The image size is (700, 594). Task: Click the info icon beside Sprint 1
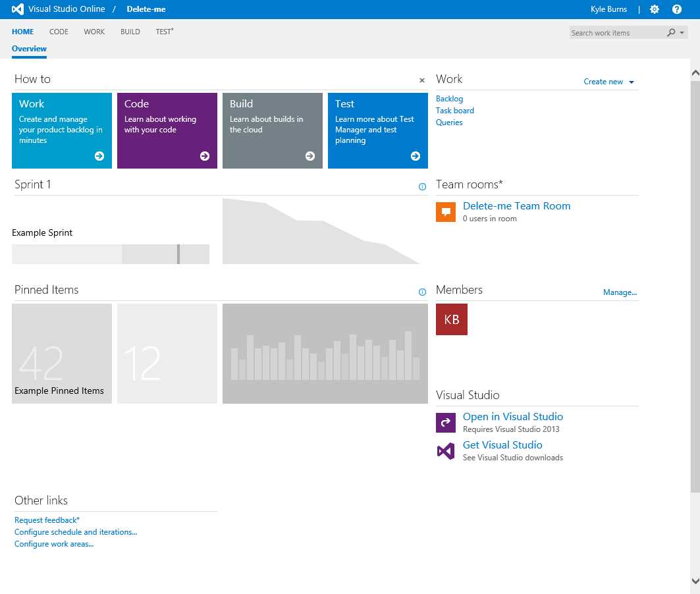pyautogui.click(x=422, y=186)
